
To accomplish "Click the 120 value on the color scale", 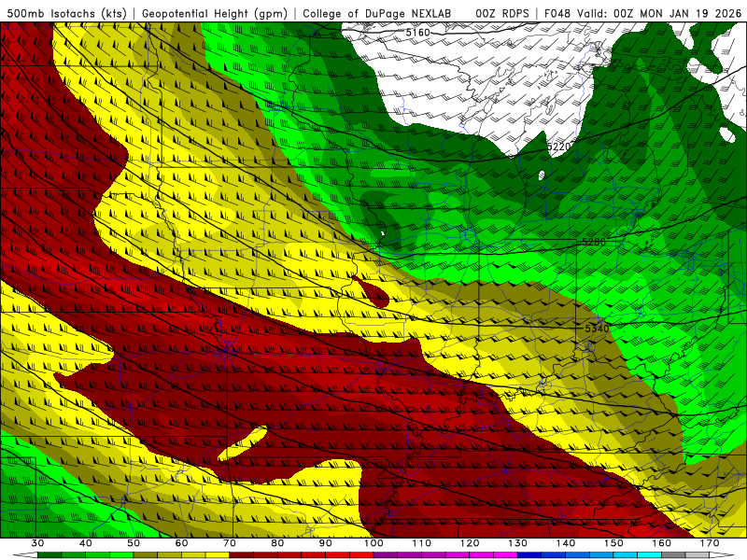I will tap(470, 543).
